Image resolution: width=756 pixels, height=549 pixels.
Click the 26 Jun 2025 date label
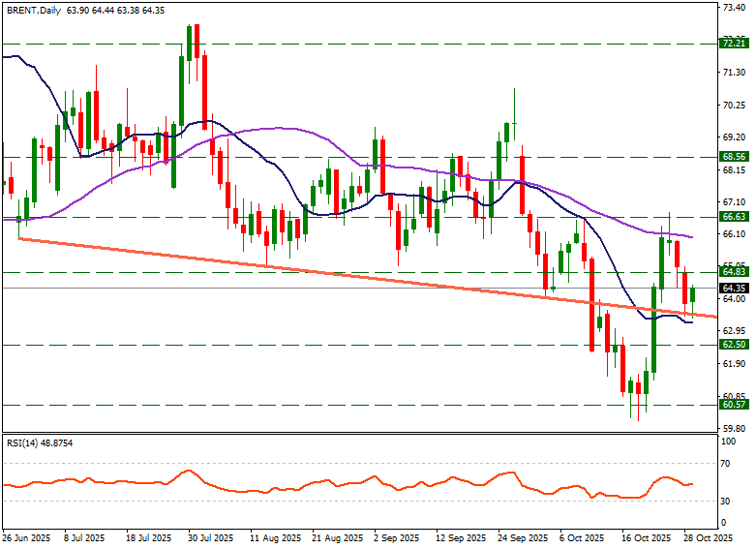coord(26,536)
